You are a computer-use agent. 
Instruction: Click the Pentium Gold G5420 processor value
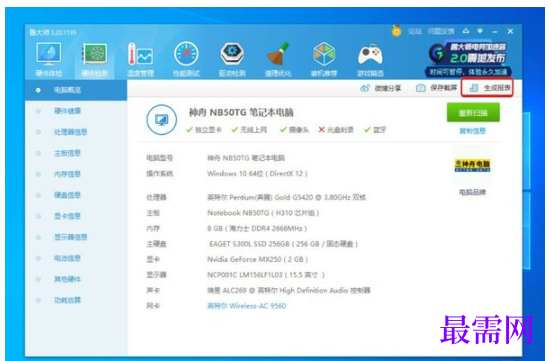287,197
